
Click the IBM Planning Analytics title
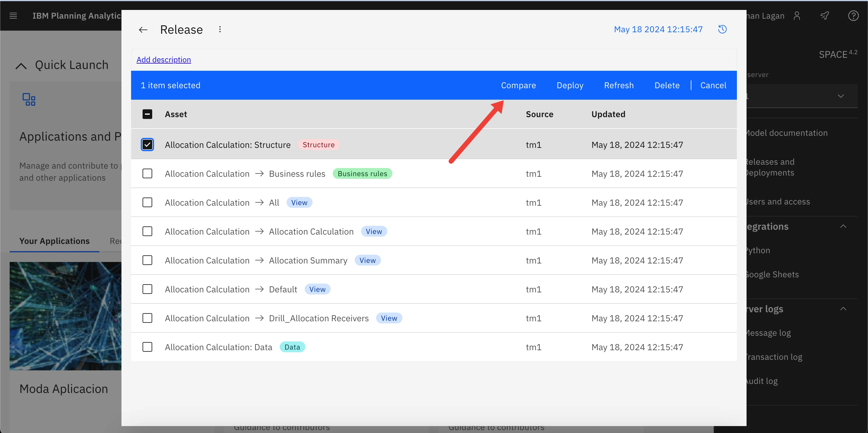tap(77, 15)
